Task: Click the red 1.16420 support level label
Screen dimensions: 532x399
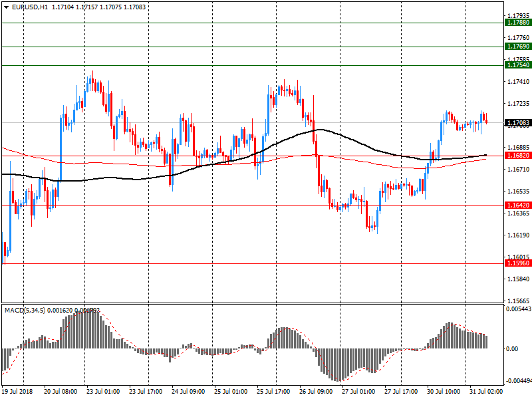Action: [517, 206]
